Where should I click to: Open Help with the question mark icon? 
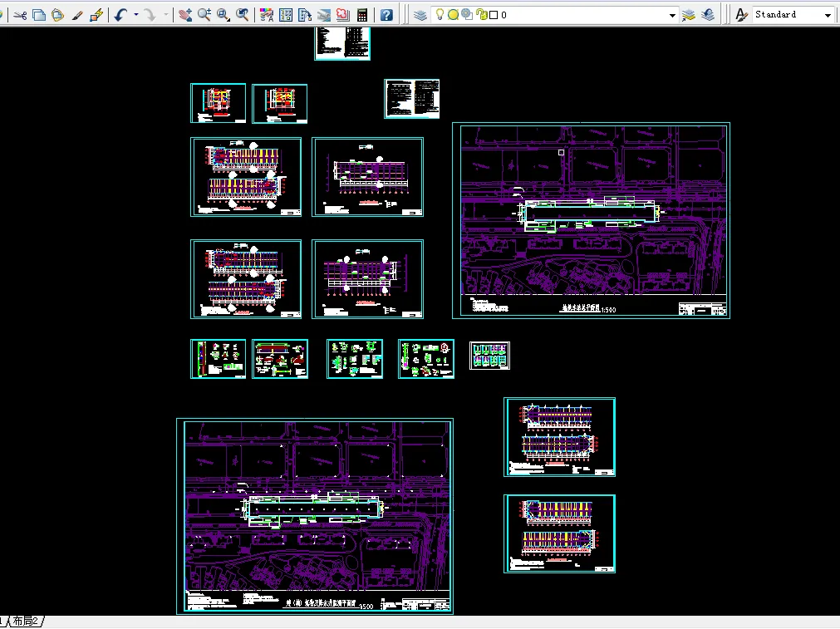(x=386, y=15)
